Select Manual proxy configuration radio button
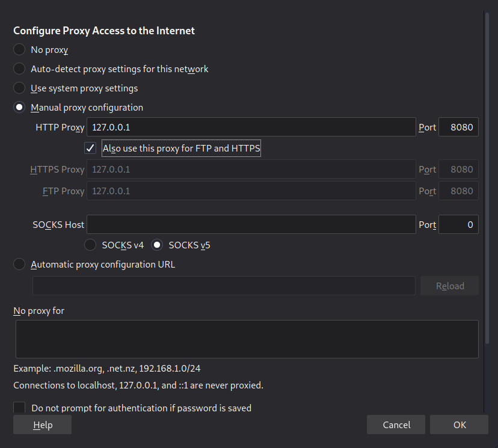Viewport: 498px width, 448px height. click(x=20, y=108)
